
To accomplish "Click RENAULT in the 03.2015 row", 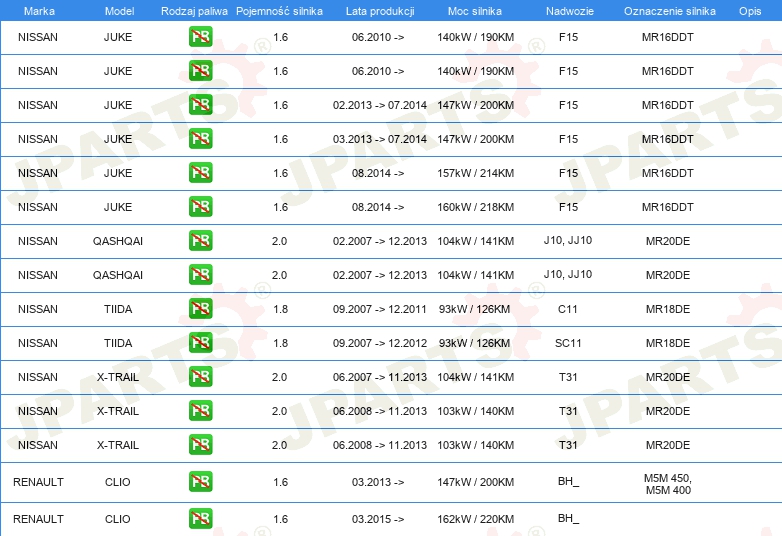I will coord(38,519).
